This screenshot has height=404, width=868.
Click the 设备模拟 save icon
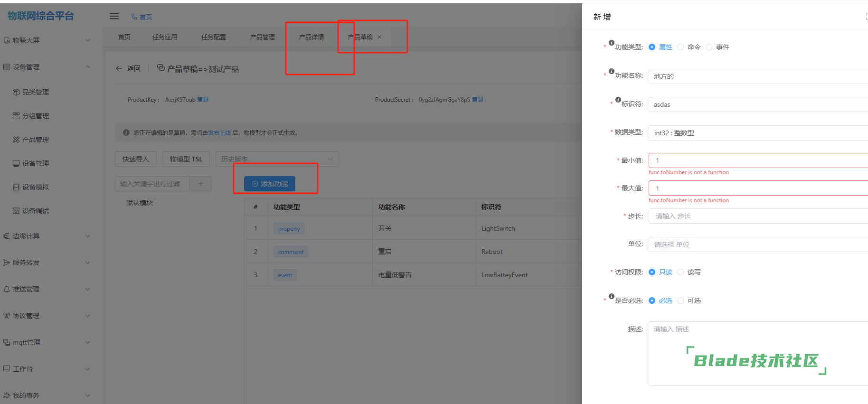coord(16,187)
